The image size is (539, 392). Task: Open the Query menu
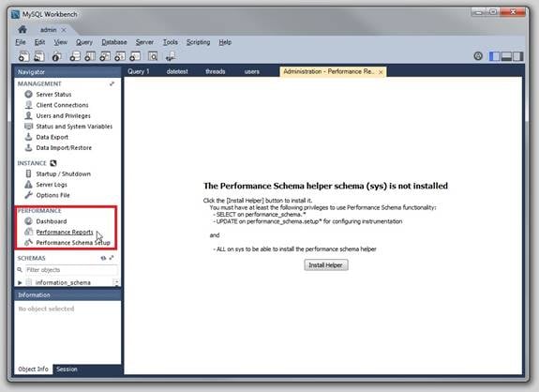pyautogui.click(x=84, y=42)
